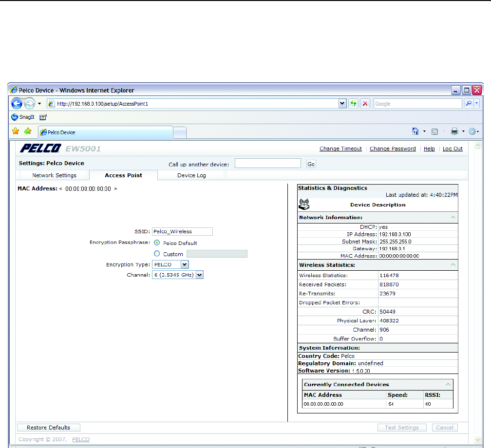Click the Print icon in toolbar
This screenshot has width=491, height=448.
tap(454, 131)
